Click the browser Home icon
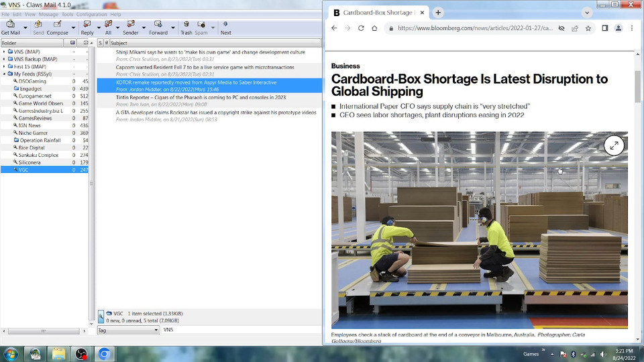The image size is (644, 362). point(374,28)
